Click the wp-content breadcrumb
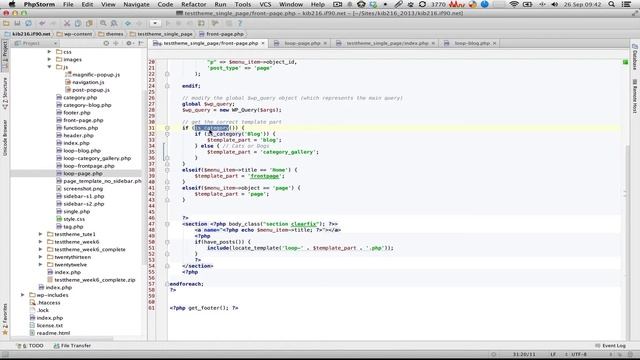This screenshot has height=360, width=640. 74,34
